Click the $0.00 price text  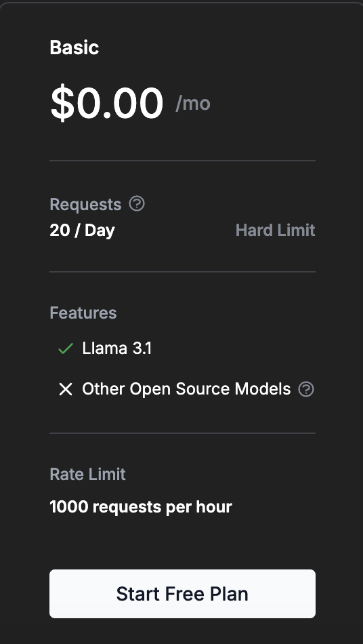click(x=106, y=102)
